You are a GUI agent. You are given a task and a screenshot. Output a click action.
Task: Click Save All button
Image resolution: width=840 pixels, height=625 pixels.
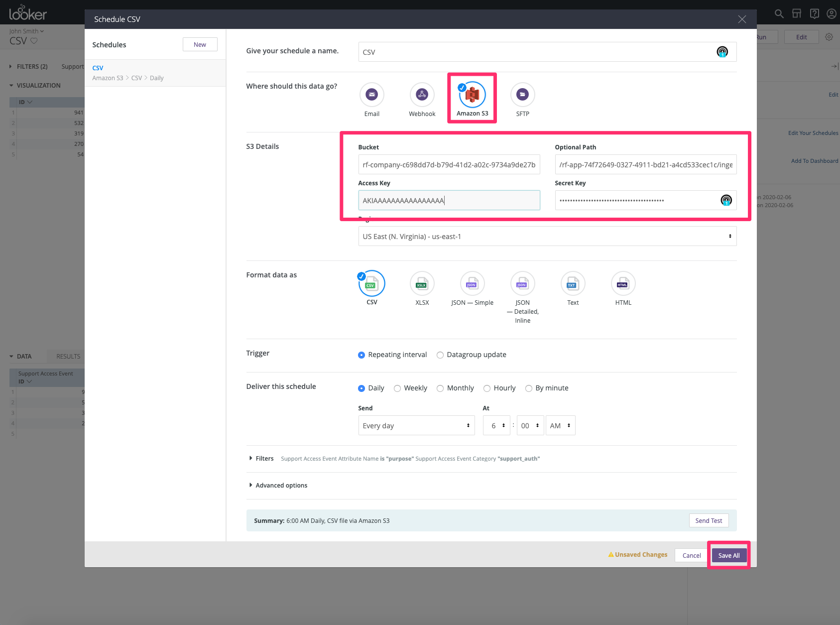[729, 555]
